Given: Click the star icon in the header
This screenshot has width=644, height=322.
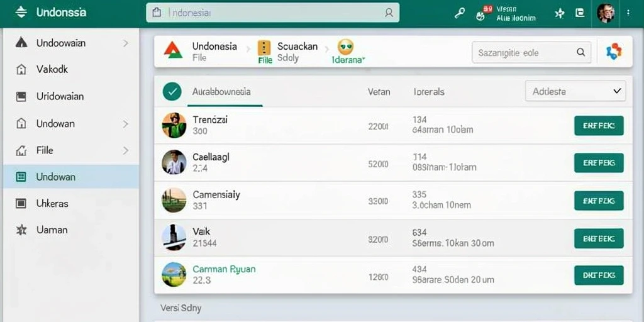Looking at the screenshot, I should tap(559, 13).
